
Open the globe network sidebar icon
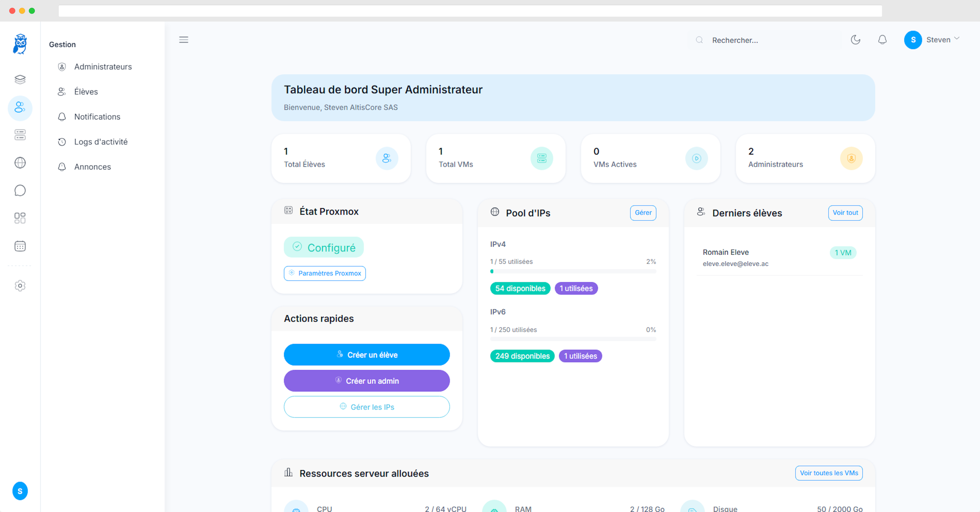pyautogui.click(x=20, y=163)
